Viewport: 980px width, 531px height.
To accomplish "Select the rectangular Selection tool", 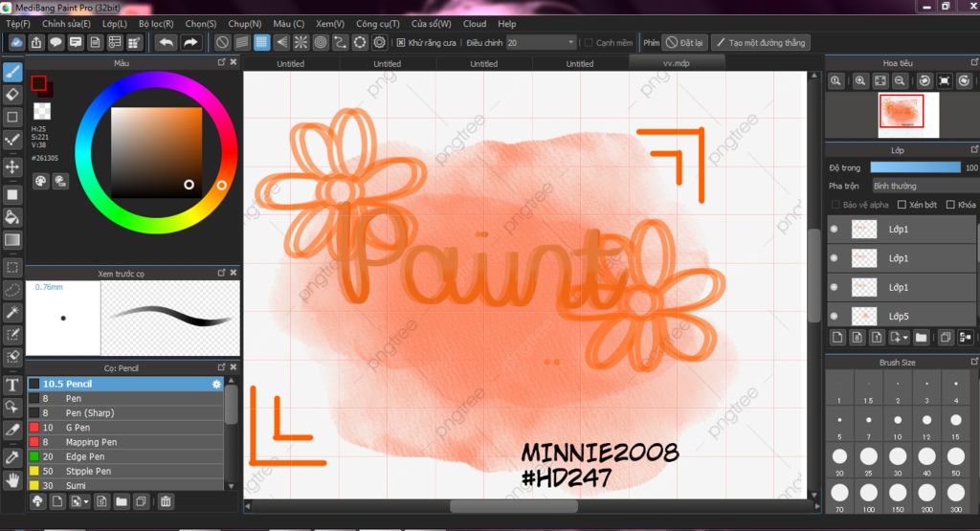I will 12,268.
